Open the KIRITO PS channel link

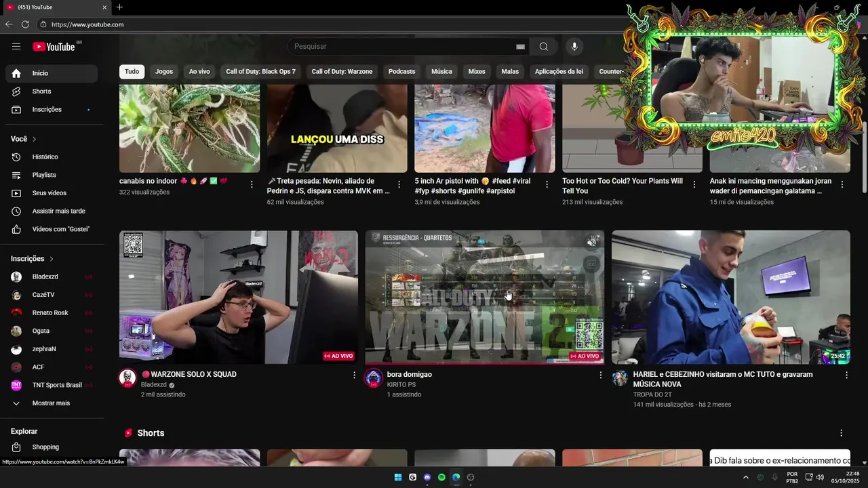(x=401, y=384)
